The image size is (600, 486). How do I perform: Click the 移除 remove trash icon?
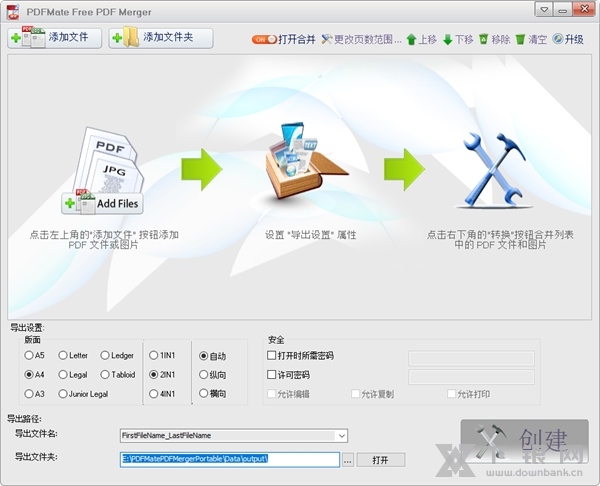pos(484,39)
